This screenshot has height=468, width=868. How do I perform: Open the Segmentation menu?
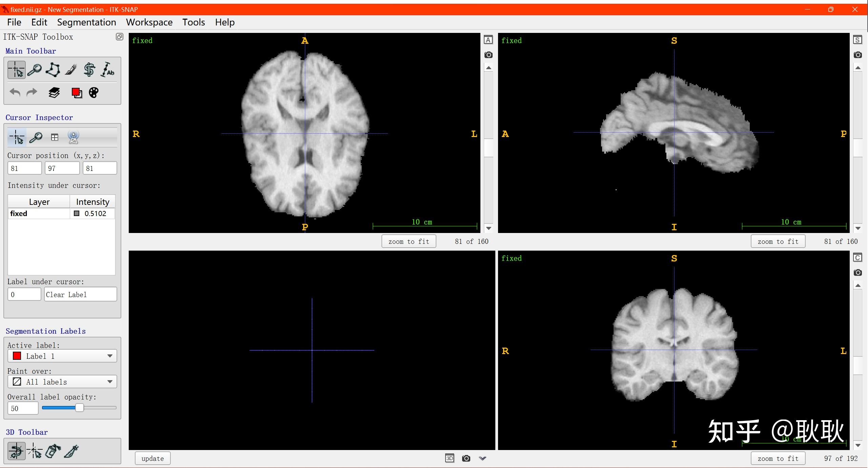coord(86,22)
